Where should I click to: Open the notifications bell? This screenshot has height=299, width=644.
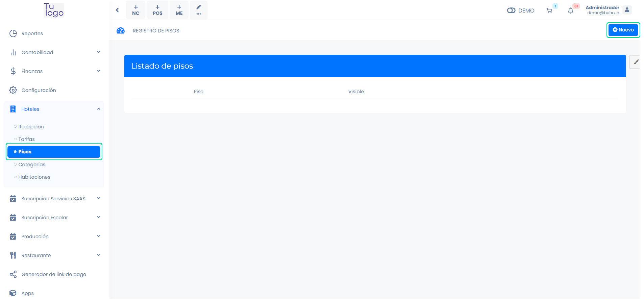570,11
